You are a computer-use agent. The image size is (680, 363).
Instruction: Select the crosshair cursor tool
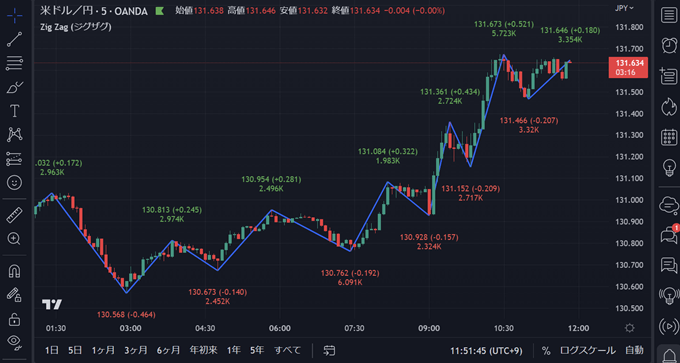14,16
